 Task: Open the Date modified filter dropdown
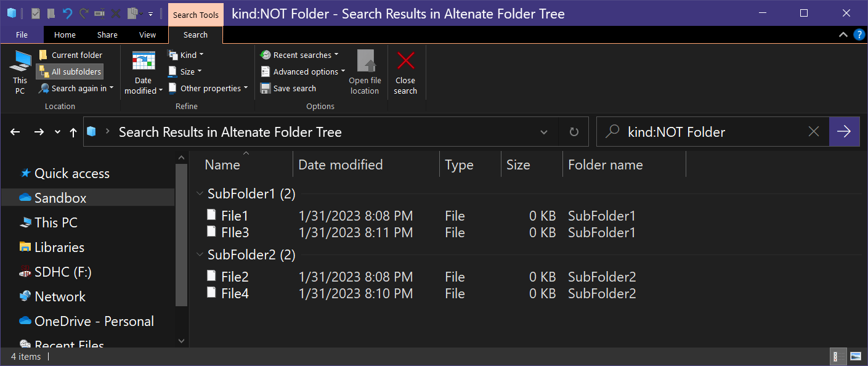tap(144, 73)
